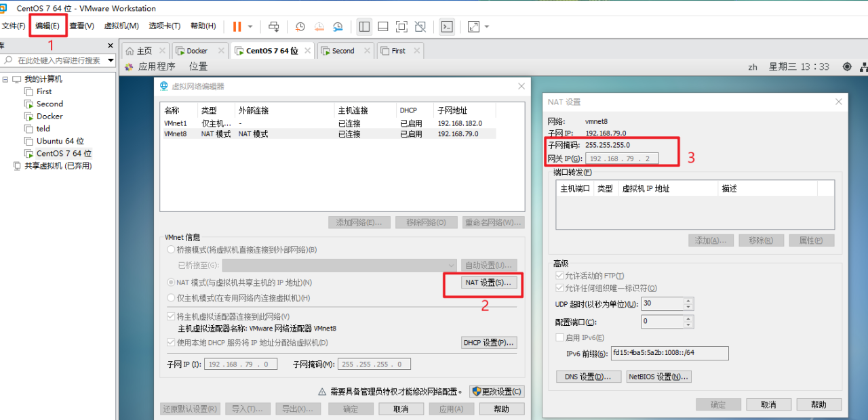
Task: Toggle 启用 IPv6 checkbox
Action: pyautogui.click(x=559, y=337)
